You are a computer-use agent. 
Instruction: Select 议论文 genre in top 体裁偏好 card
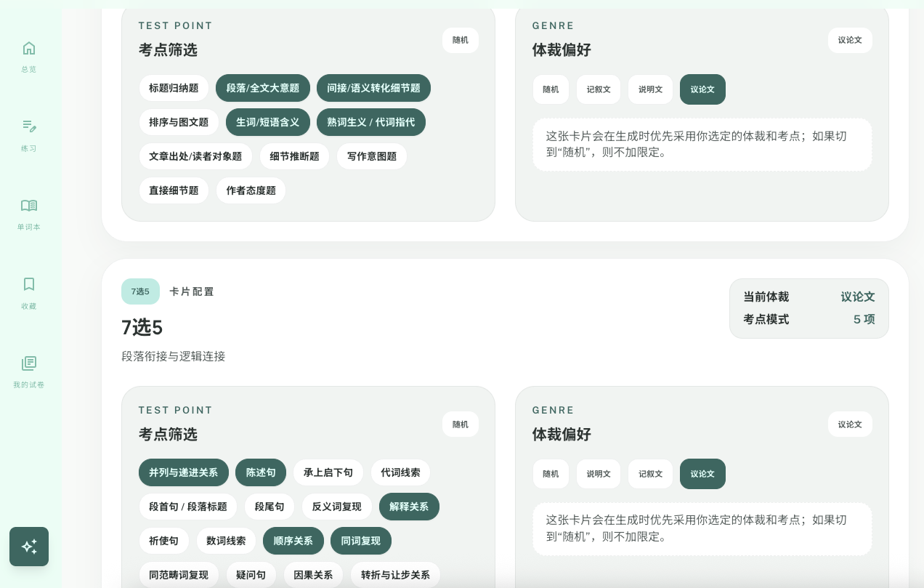click(x=702, y=89)
